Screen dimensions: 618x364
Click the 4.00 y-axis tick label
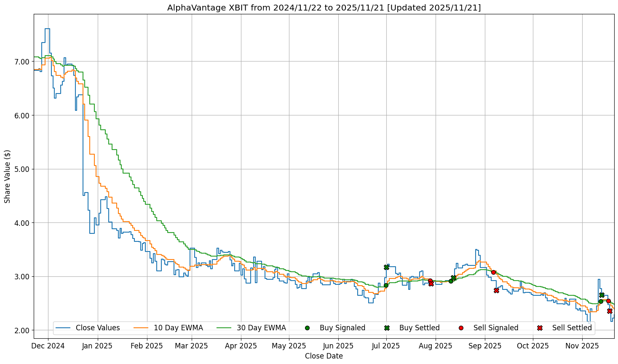(x=21, y=223)
